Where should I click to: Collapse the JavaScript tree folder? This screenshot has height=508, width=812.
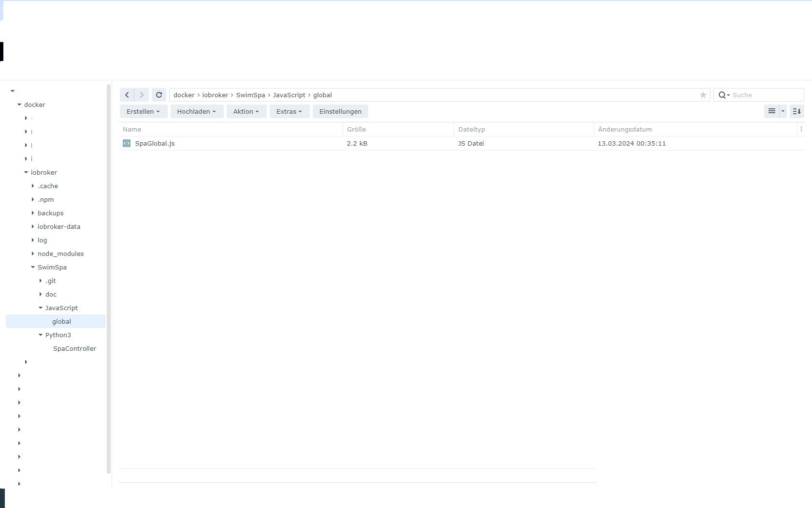41,308
